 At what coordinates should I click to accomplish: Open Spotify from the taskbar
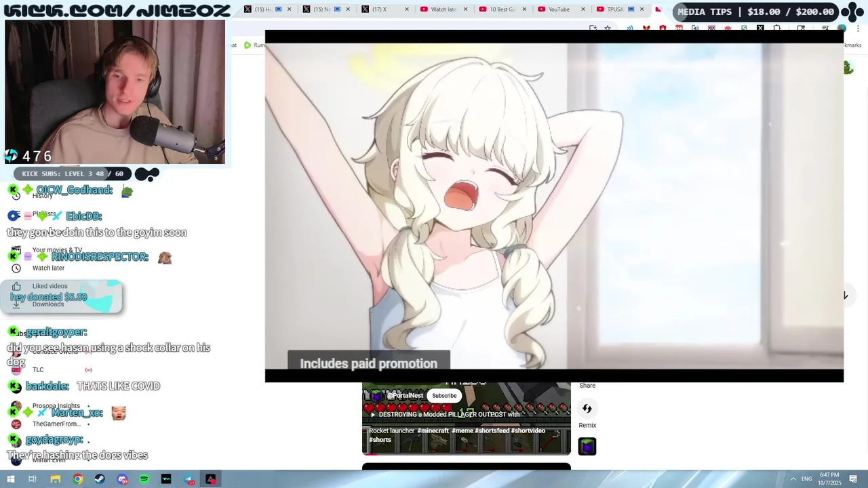click(144, 479)
